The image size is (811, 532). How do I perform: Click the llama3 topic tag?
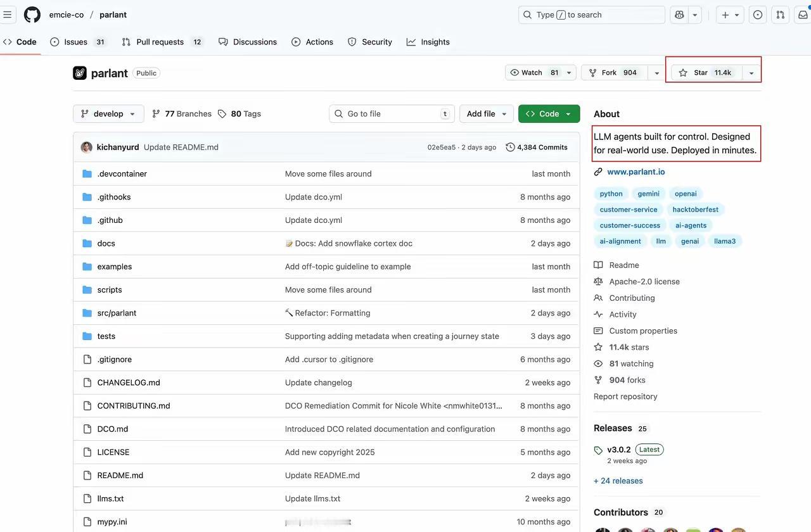725,241
